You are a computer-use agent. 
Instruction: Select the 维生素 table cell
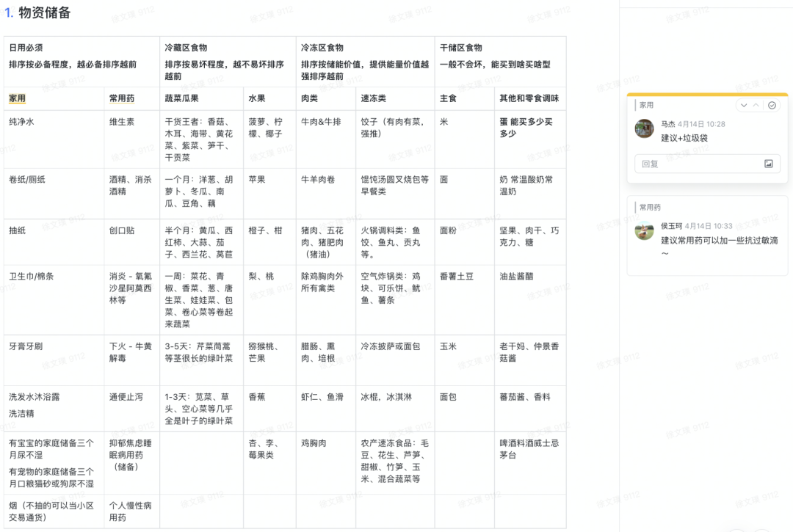tap(120, 122)
